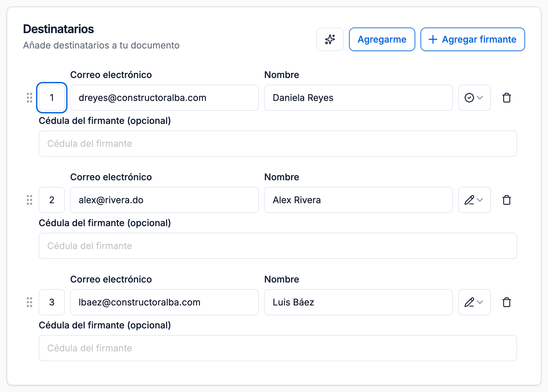Edit the email dreyes@constructoralba.com
This screenshot has height=392, width=548.
165,98
